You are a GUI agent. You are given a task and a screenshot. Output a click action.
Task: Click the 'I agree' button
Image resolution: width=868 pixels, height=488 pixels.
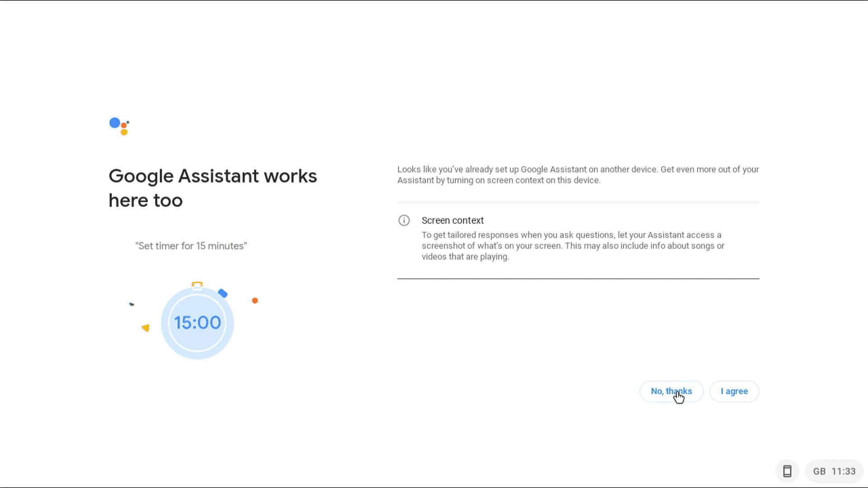(735, 391)
